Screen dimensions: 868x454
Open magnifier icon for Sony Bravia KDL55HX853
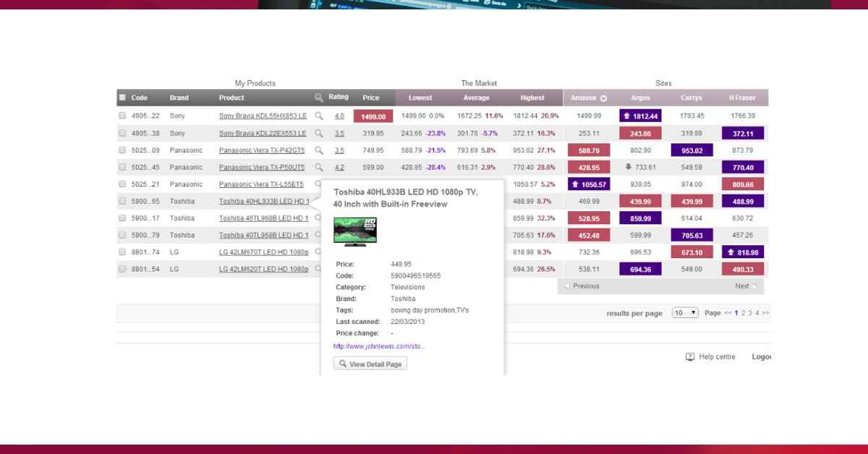318,116
